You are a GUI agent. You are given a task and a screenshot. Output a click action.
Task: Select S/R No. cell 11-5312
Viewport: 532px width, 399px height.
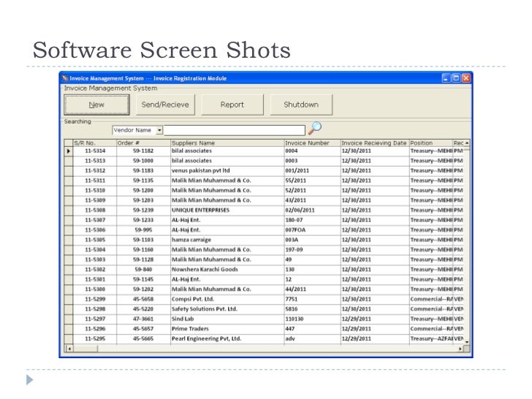[95, 171]
